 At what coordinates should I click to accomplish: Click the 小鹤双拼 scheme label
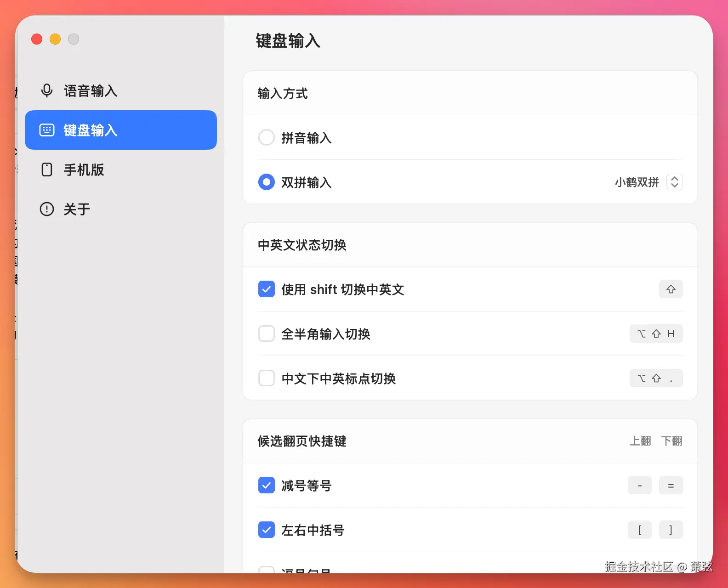637,182
